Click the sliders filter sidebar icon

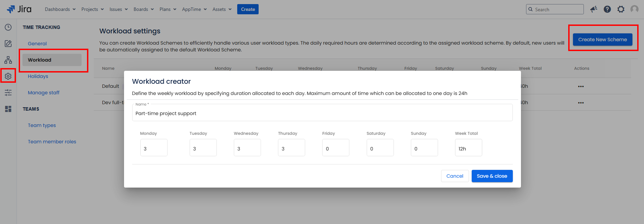8,92
